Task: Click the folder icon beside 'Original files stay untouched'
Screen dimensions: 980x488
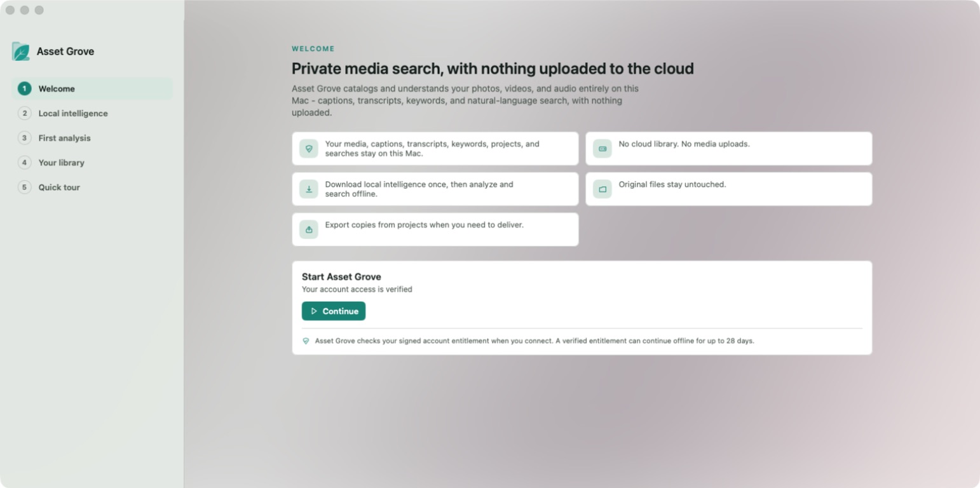Action: [x=602, y=189]
